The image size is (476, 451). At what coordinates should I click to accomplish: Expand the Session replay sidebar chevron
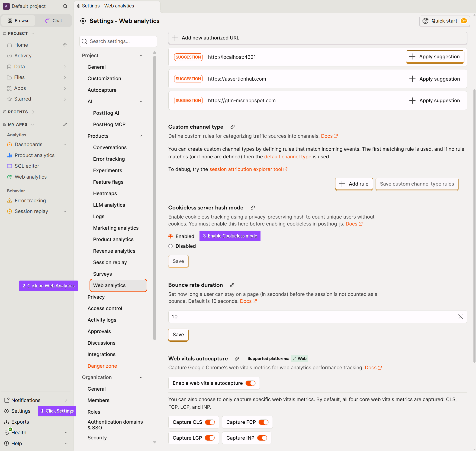[x=65, y=211]
